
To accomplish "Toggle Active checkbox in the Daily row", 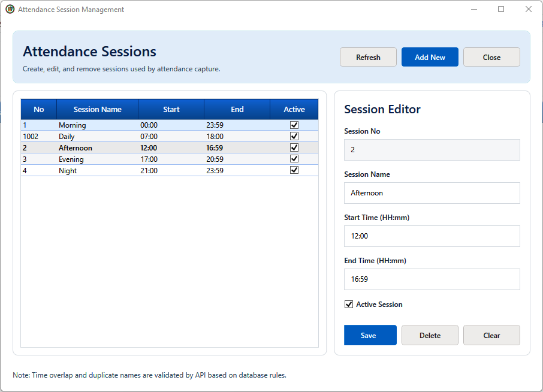I will point(294,136).
